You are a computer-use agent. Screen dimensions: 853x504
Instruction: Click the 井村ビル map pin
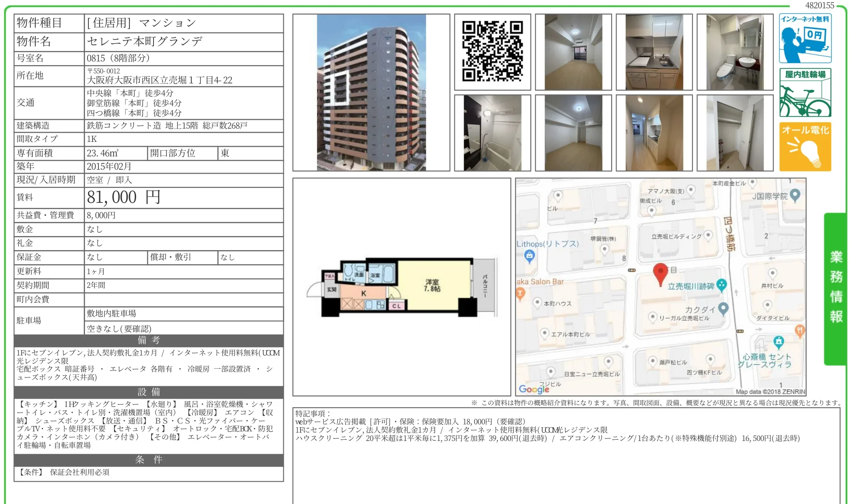772,273
